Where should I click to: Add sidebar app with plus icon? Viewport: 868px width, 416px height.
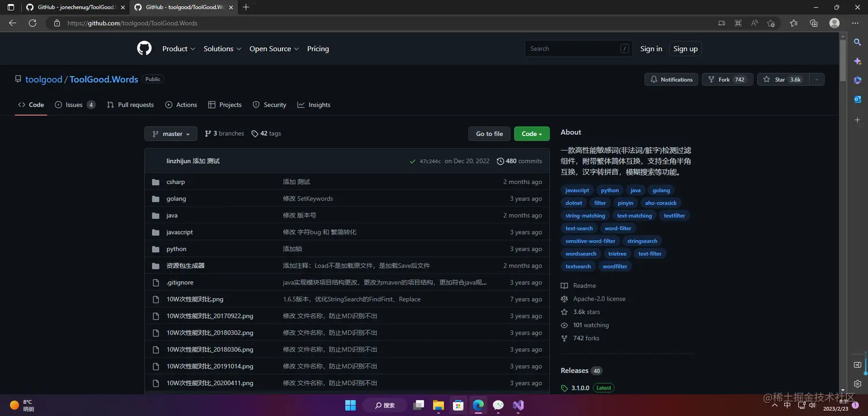(858, 120)
